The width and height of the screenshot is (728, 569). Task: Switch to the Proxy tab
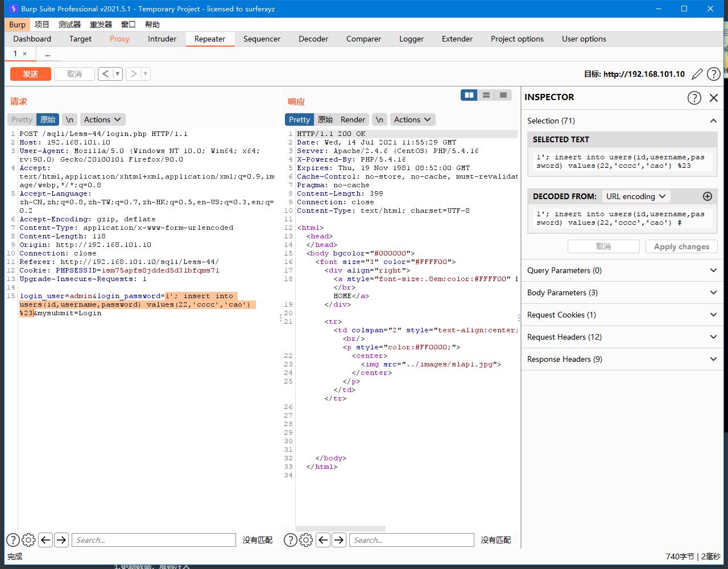(119, 39)
